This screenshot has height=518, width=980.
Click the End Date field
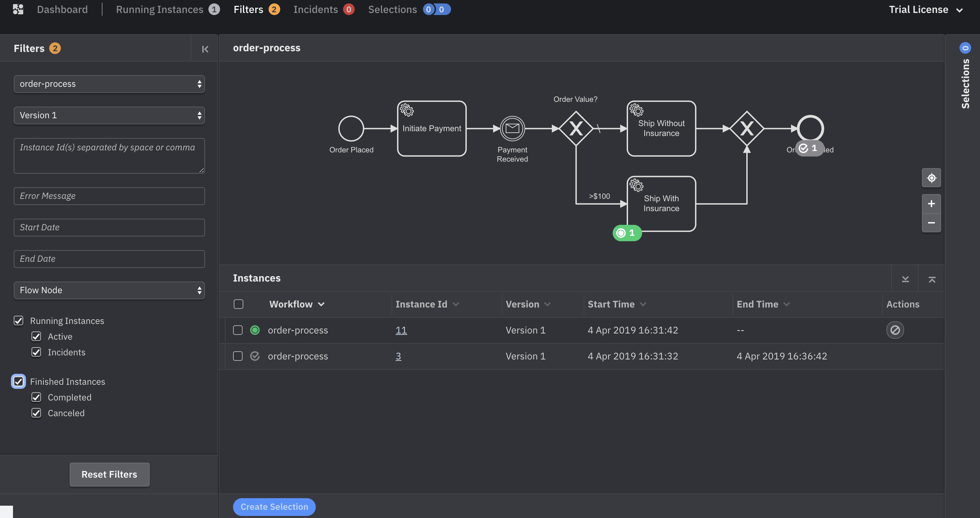click(x=109, y=259)
